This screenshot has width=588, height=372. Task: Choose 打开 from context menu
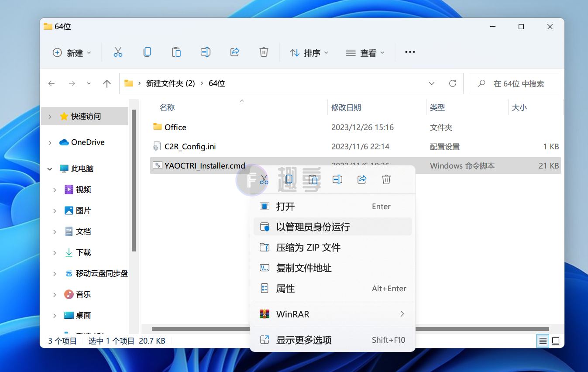[333, 207]
